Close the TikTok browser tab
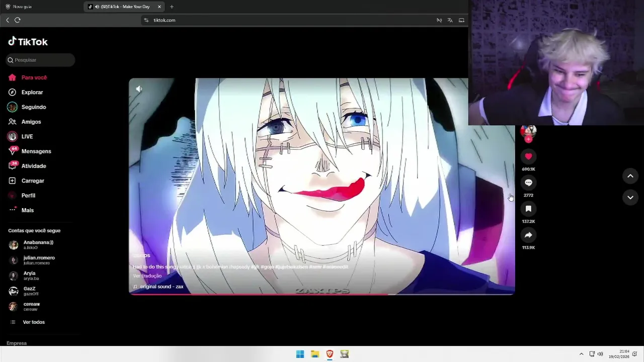This screenshot has height=362, width=644. [159, 7]
